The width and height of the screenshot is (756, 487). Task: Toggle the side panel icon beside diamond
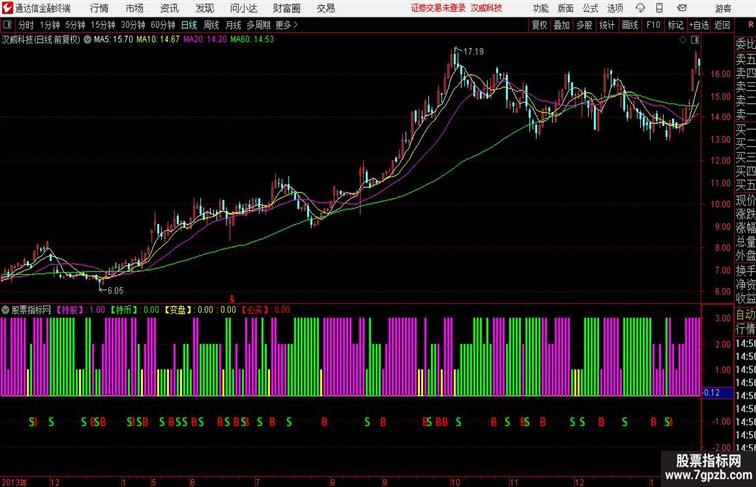[695, 40]
